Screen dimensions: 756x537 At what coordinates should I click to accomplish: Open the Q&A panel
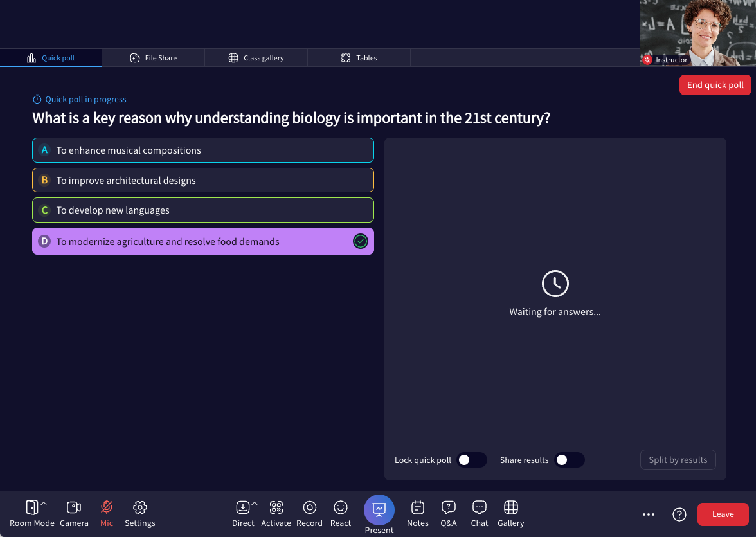click(449, 508)
